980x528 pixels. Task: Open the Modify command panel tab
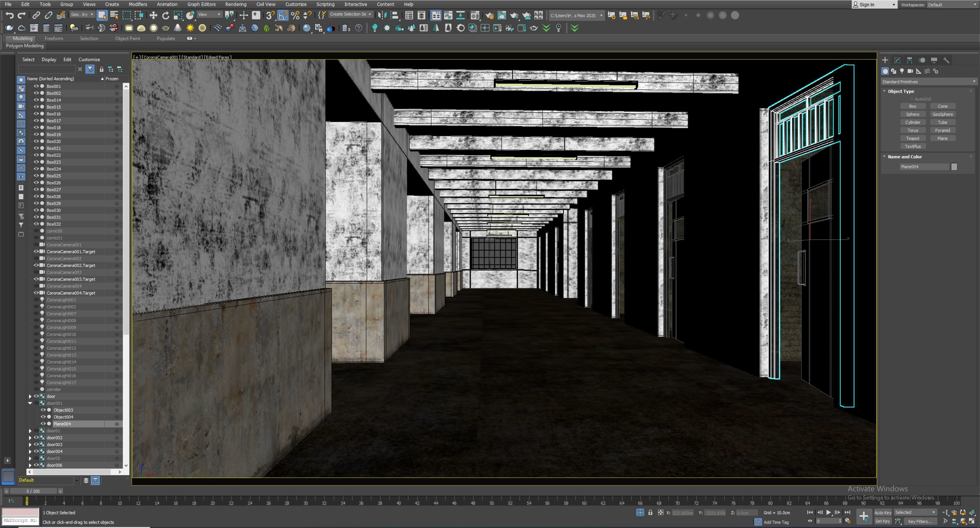(897, 60)
